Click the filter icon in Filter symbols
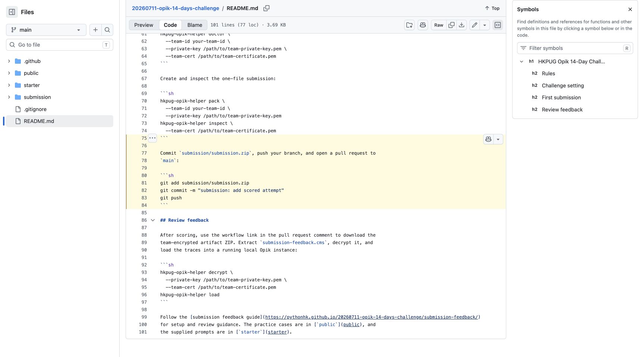This screenshot has height=357, width=644. tap(523, 48)
